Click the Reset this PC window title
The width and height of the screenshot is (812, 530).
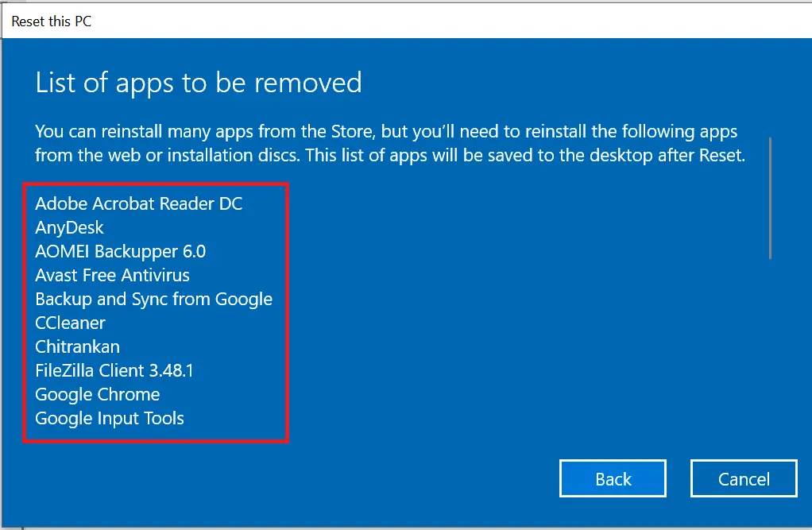[52, 21]
